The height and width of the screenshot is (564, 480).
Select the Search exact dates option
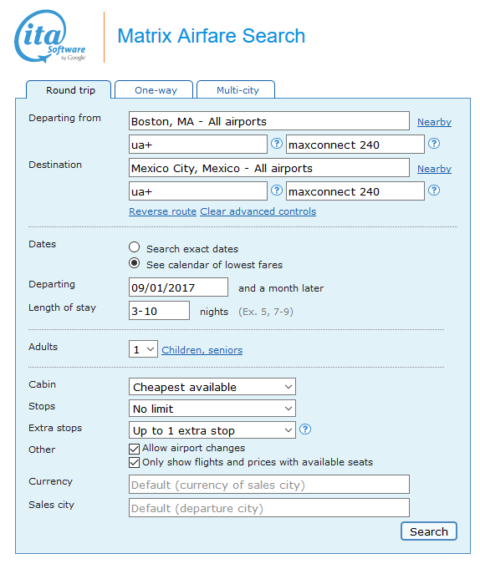134,247
